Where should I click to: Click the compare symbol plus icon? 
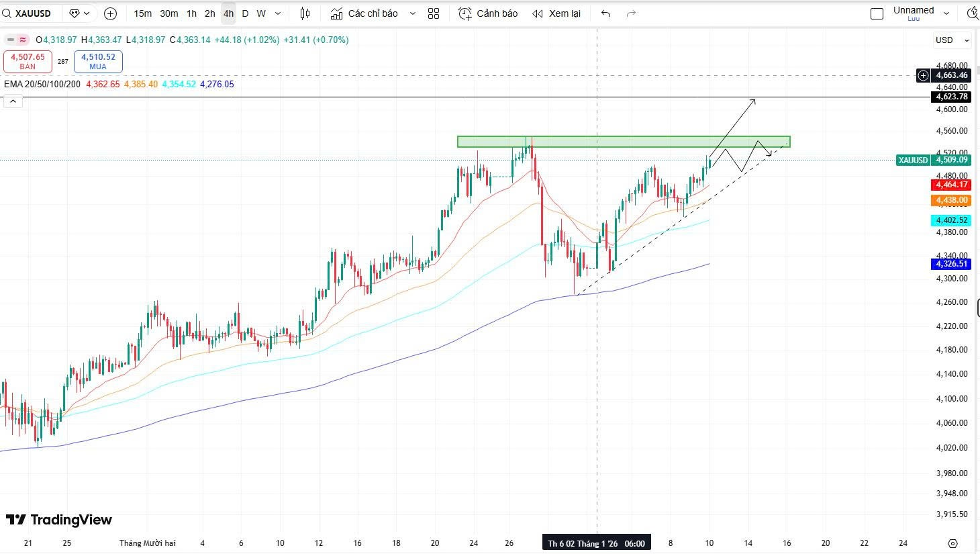(x=111, y=13)
